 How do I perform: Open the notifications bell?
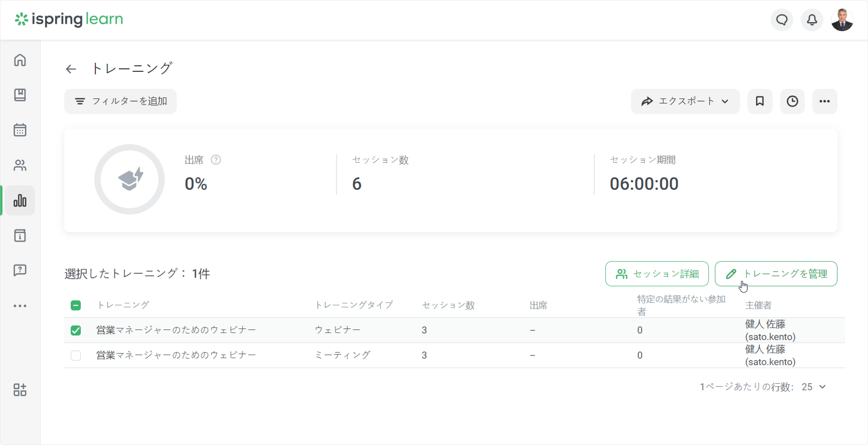pos(812,20)
